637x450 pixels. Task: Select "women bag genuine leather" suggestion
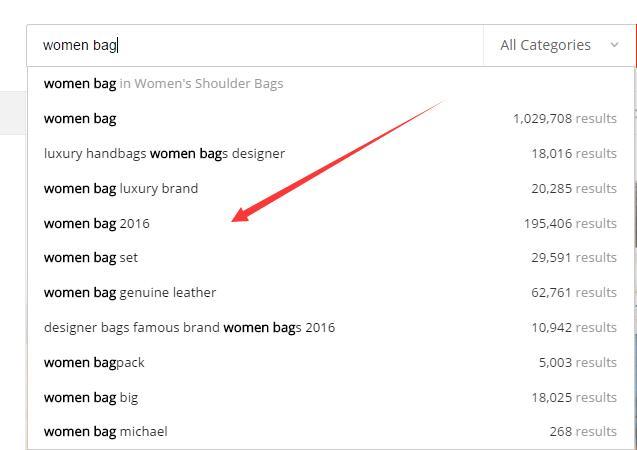coord(130,292)
